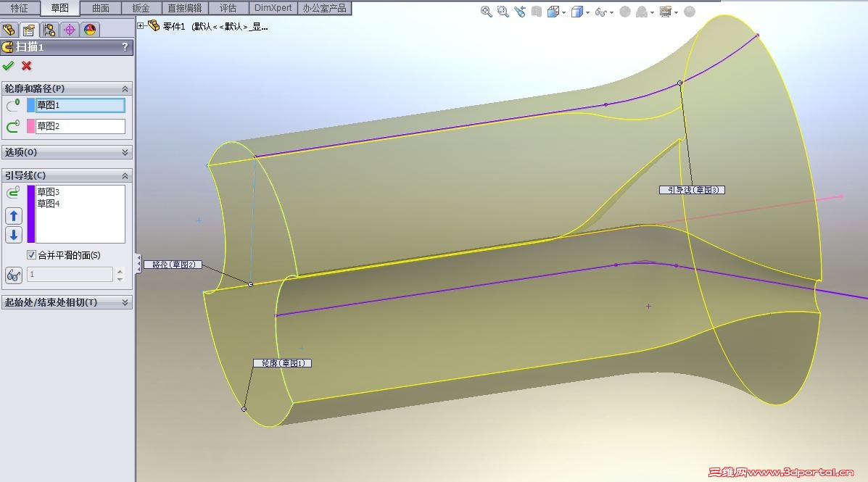
Task: Increase the section number with up stepper
Action: click(x=120, y=270)
